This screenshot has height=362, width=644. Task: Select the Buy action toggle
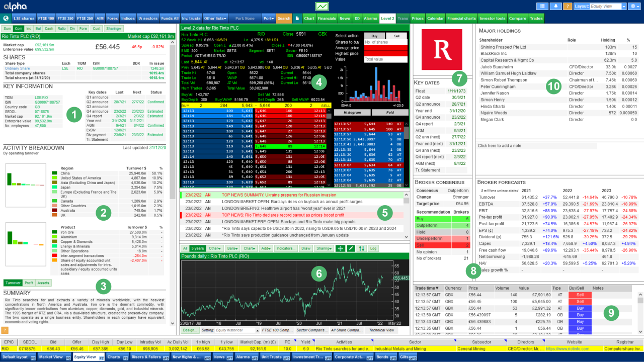point(374,36)
